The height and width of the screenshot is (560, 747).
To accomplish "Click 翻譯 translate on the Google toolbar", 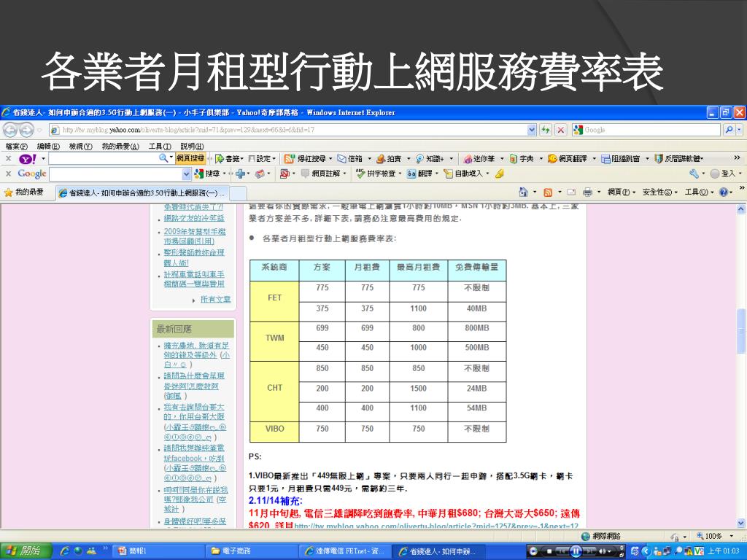I will 419,174.
